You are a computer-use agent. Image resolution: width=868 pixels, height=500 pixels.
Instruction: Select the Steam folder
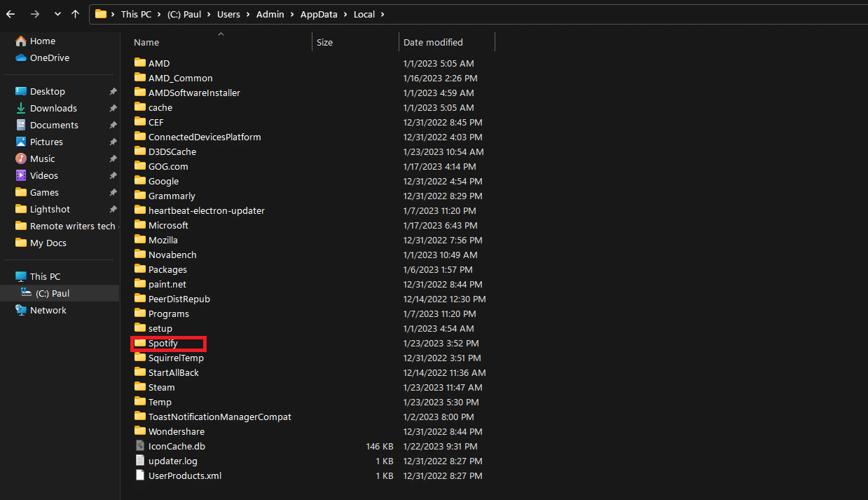pos(155,387)
